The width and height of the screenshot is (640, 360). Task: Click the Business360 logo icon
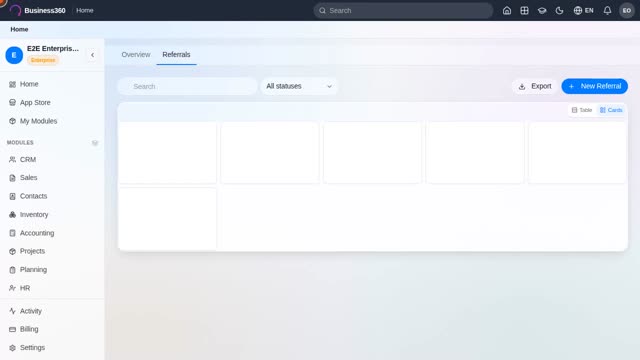(x=15, y=10)
